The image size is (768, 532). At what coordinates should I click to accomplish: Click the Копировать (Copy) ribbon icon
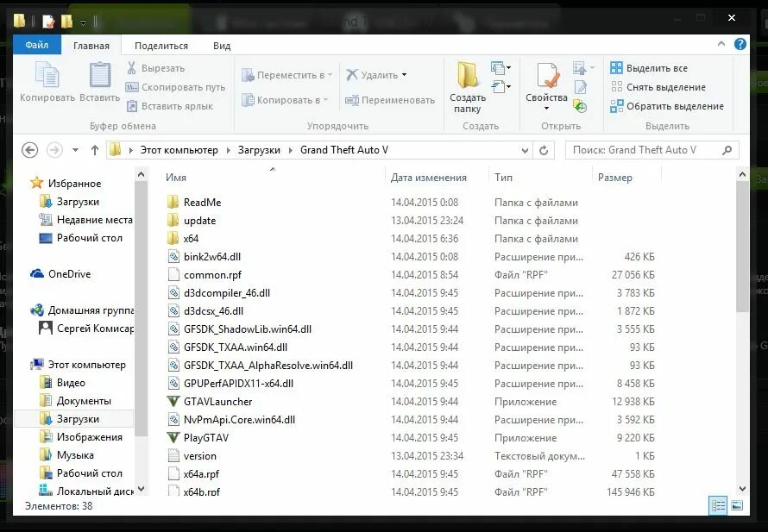click(x=47, y=74)
